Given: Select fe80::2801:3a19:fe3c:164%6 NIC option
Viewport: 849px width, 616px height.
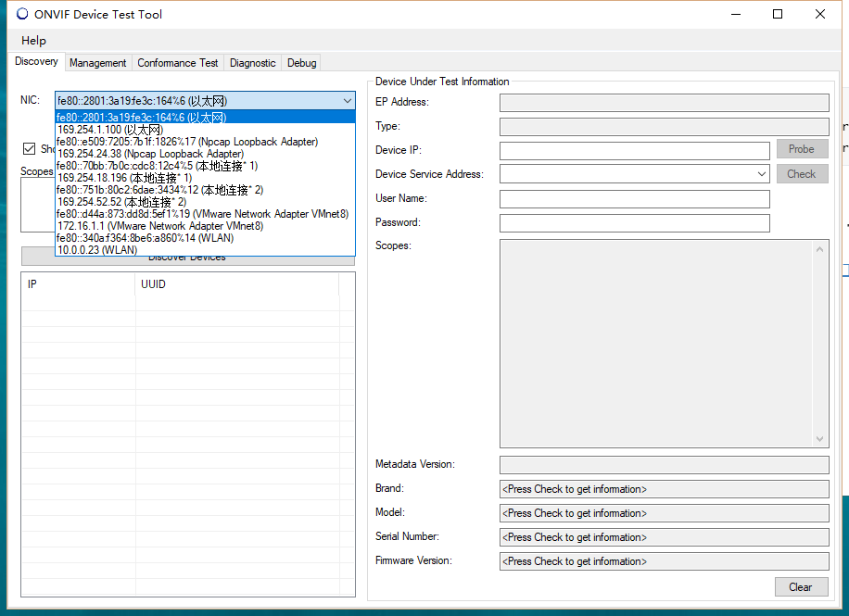Looking at the screenshot, I should click(206, 118).
